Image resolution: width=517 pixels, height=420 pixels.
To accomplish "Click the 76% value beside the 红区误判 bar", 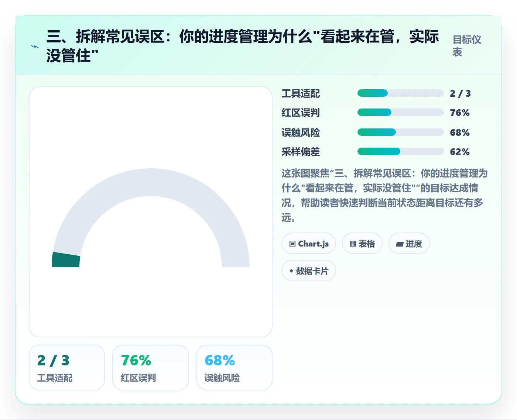I will click(x=460, y=113).
